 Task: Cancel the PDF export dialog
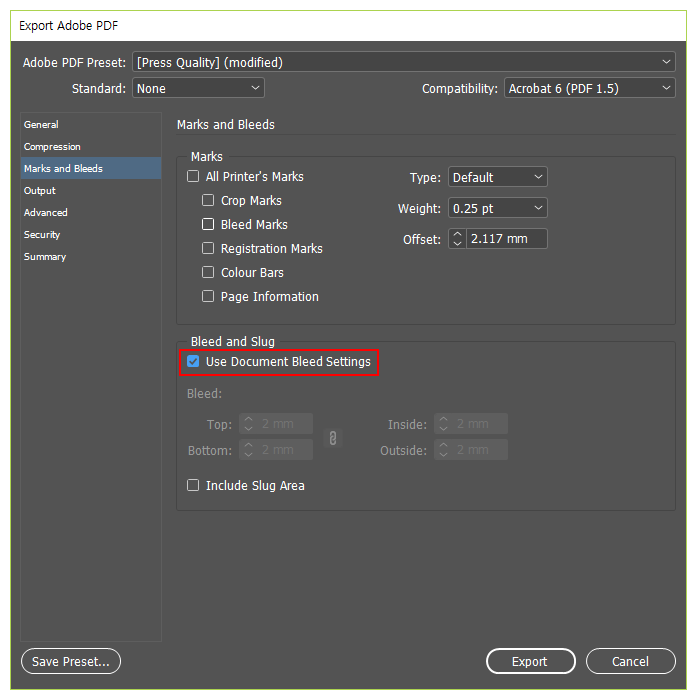click(630, 661)
